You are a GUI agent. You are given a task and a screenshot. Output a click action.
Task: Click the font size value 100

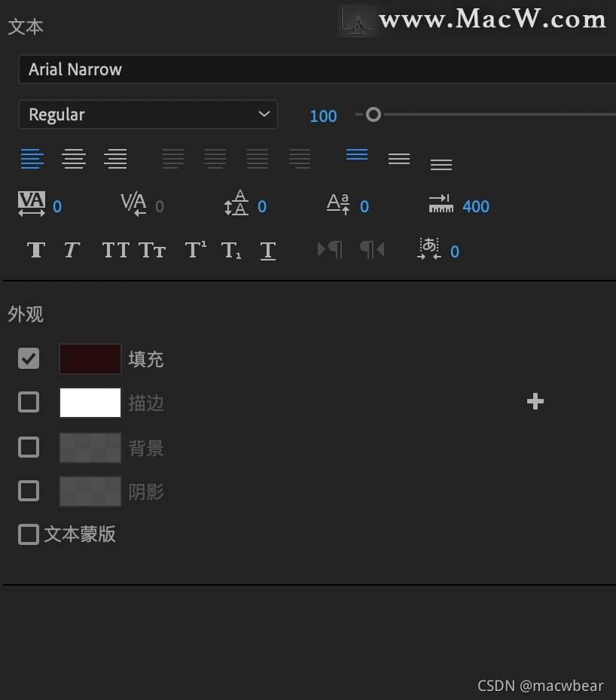pyautogui.click(x=323, y=116)
